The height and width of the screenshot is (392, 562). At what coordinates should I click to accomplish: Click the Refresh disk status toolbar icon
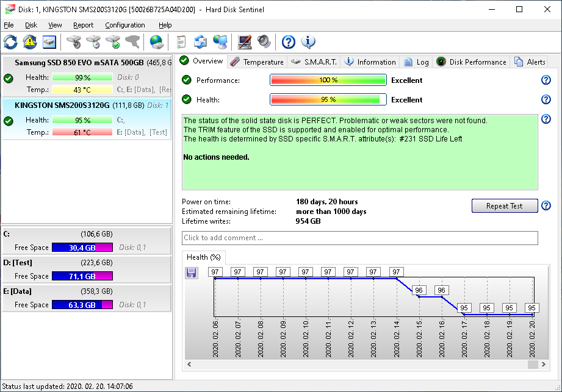pos(10,42)
